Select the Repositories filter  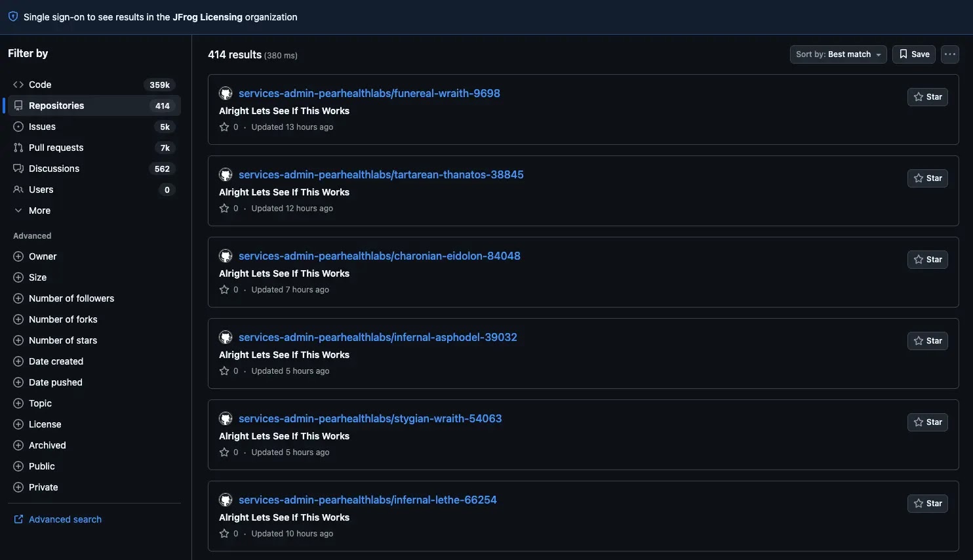click(x=94, y=106)
